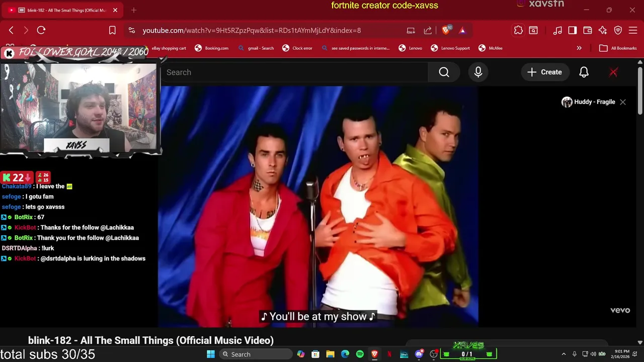Bookmark this page with bookmark icon
This screenshot has width=644, height=362.
point(112,30)
